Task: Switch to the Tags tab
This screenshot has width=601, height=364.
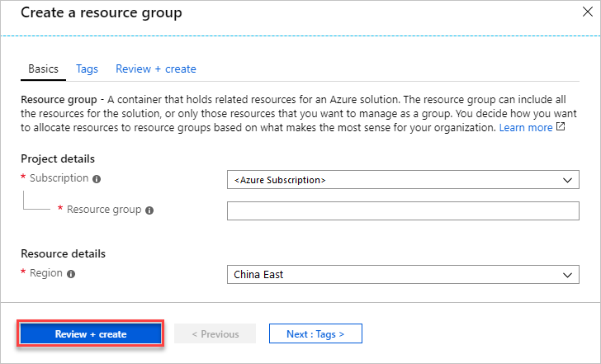Action: coord(87,69)
